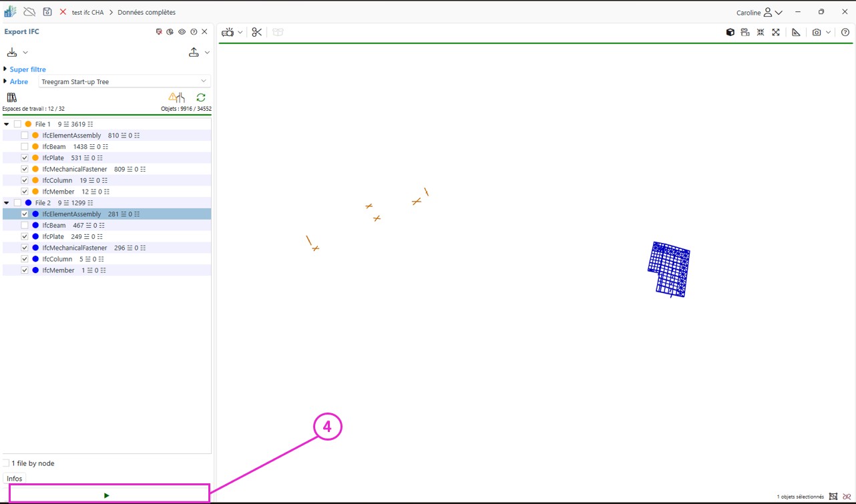Click the green refresh arrows icon
Image resolution: width=856 pixels, height=504 pixels.
pos(201,97)
